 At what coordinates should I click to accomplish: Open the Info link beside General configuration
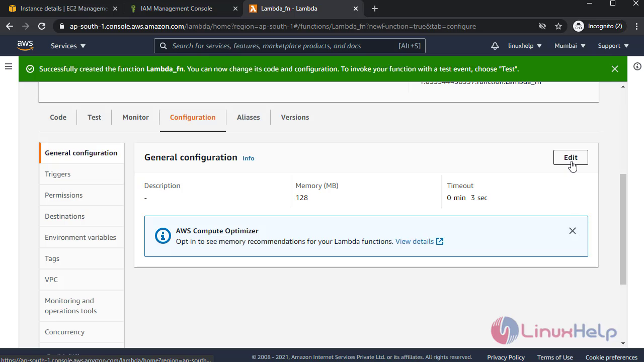[x=248, y=158]
